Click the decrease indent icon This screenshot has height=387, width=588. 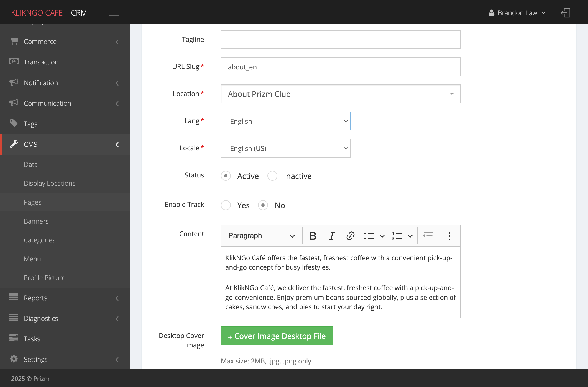tap(428, 236)
